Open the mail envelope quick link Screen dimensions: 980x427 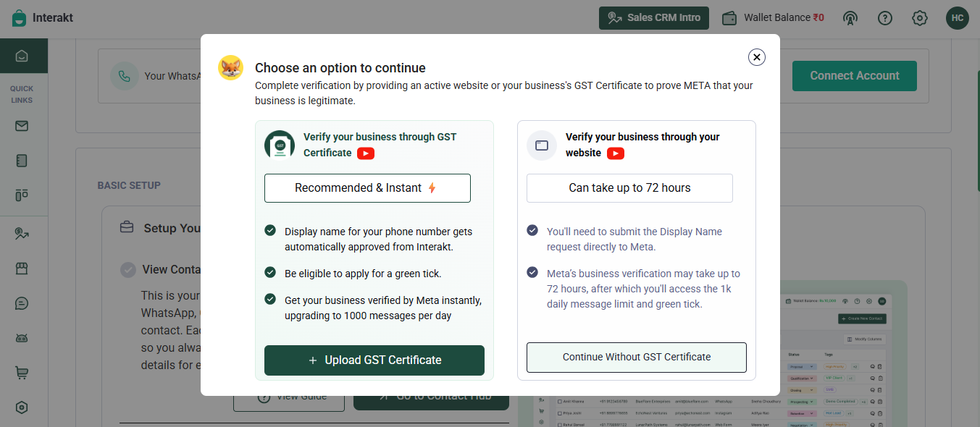click(x=22, y=126)
